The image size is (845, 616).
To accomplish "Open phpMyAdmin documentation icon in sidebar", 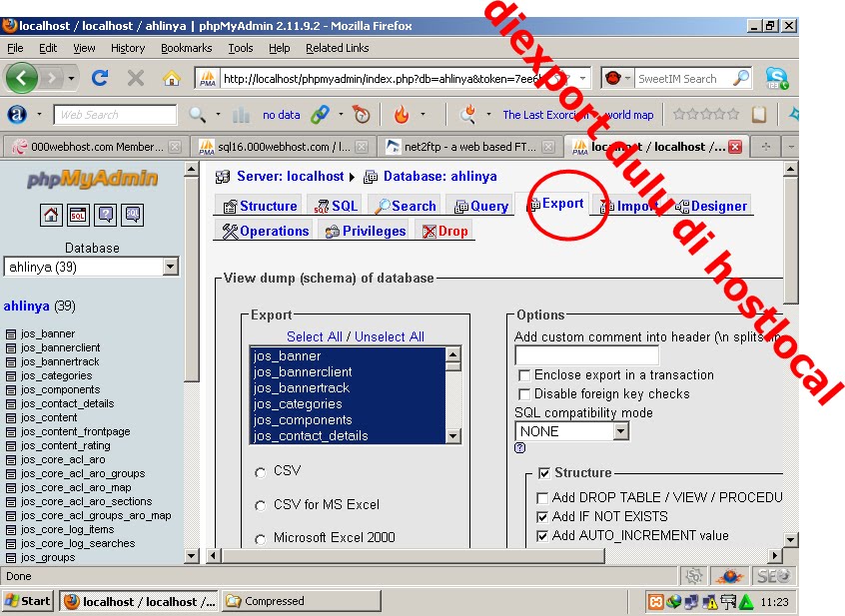I will (106, 215).
